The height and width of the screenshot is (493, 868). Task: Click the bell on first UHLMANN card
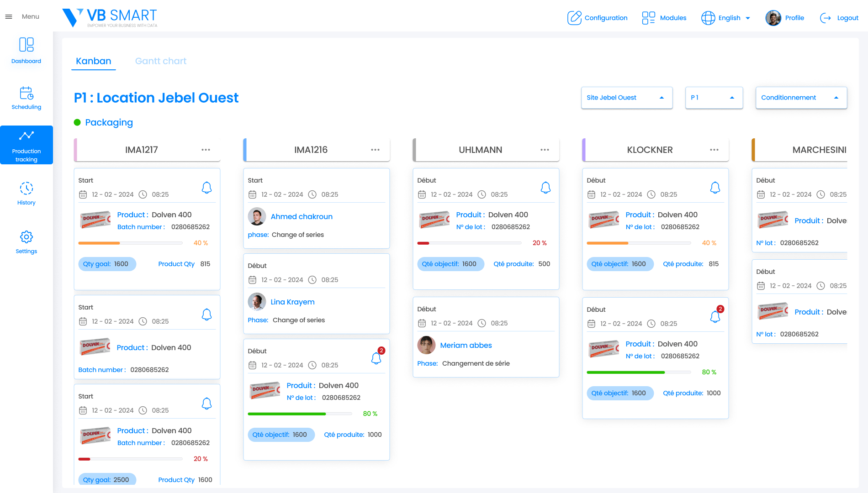coord(545,188)
